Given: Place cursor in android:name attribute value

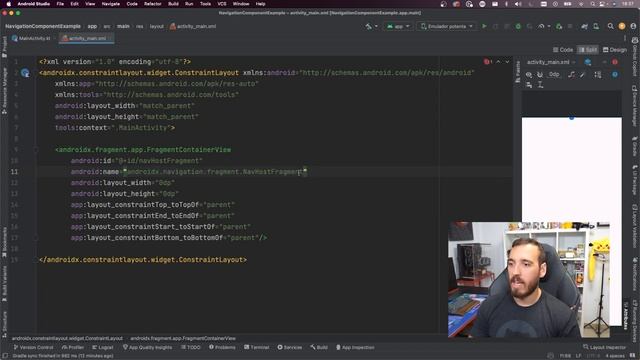Looking at the screenshot, I should [216, 172].
